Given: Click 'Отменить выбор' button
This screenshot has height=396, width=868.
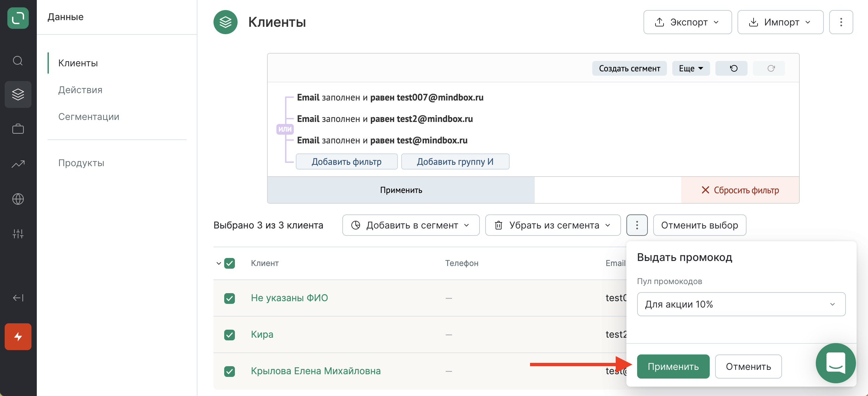Looking at the screenshot, I should click(700, 225).
